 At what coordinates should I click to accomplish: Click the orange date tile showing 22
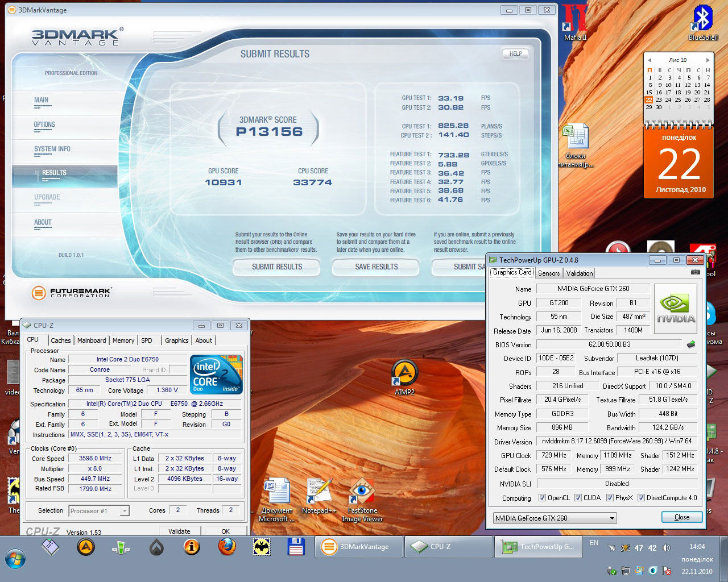679,163
